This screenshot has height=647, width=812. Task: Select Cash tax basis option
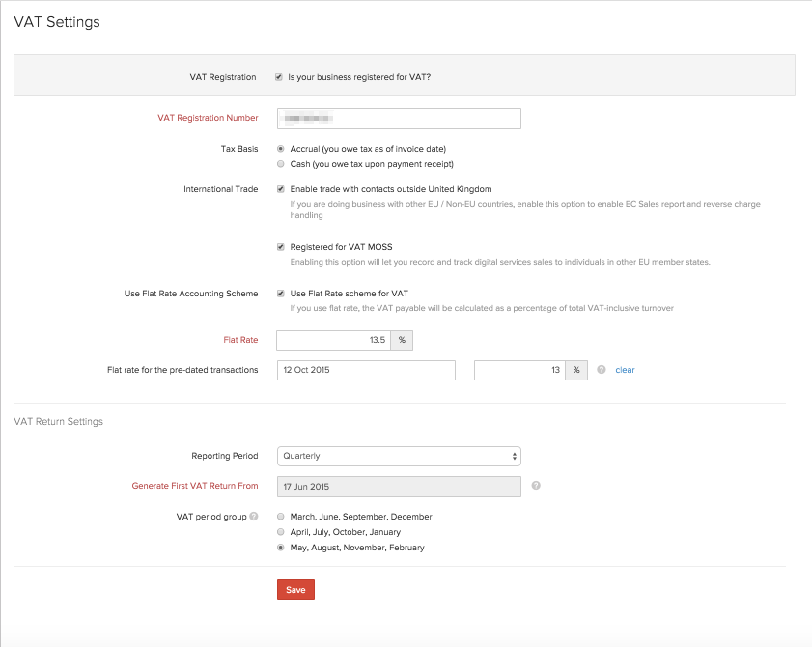(x=281, y=164)
